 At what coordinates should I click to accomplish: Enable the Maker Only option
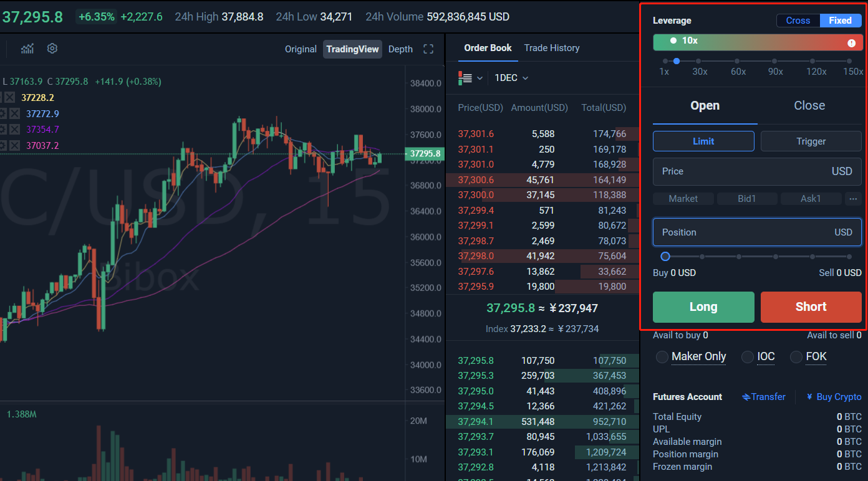[662, 357]
